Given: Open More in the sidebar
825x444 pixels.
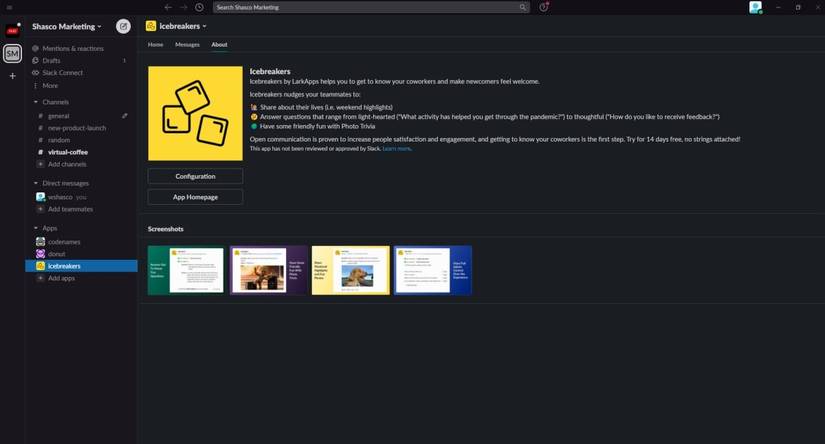Looking at the screenshot, I should pyautogui.click(x=50, y=85).
